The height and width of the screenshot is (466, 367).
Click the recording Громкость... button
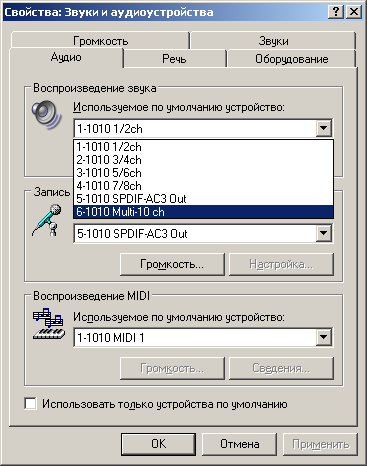coord(172,264)
